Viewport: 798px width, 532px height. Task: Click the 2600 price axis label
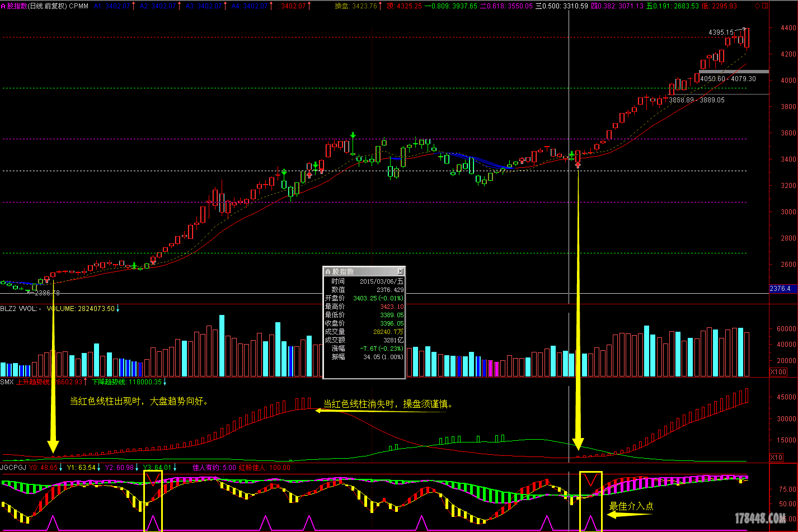tap(788, 265)
